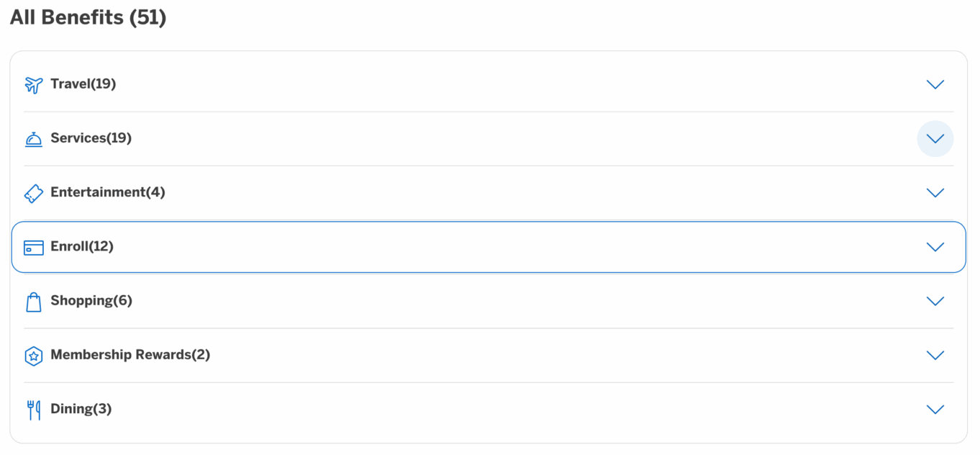The image size is (980, 455).
Task: Select the Travel(19) category label
Action: point(83,84)
